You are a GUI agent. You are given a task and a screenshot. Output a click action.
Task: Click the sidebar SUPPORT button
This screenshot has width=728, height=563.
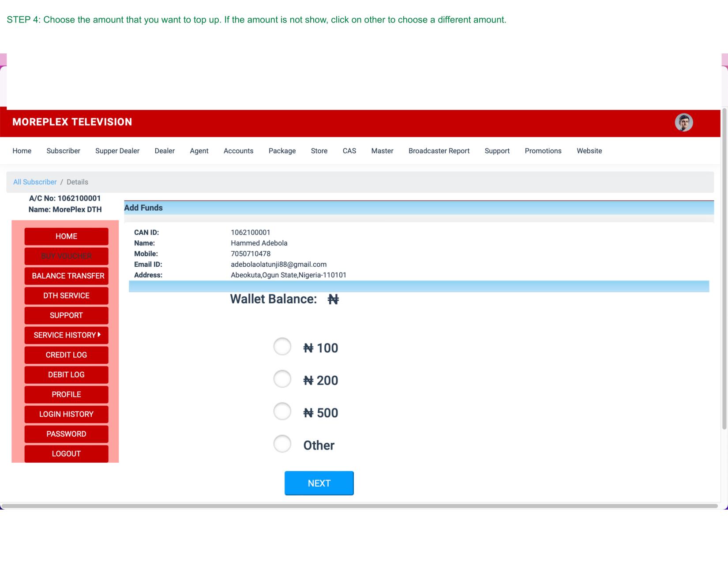click(66, 315)
